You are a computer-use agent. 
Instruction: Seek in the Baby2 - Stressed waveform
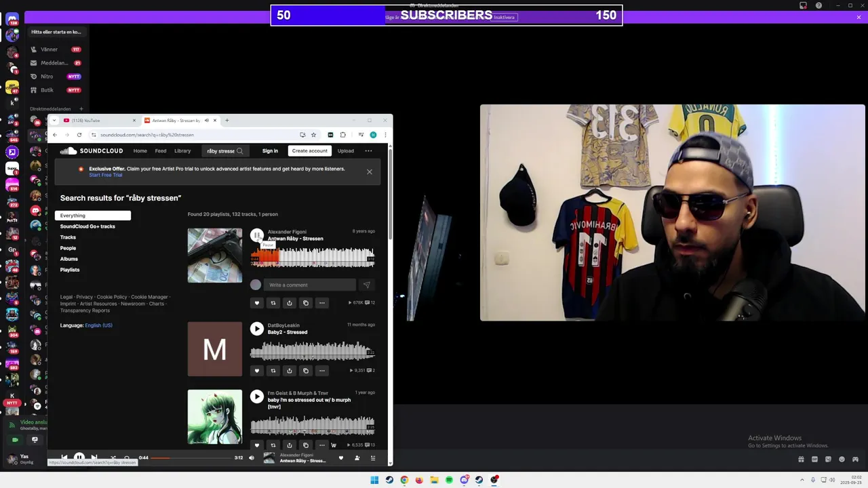coord(313,351)
